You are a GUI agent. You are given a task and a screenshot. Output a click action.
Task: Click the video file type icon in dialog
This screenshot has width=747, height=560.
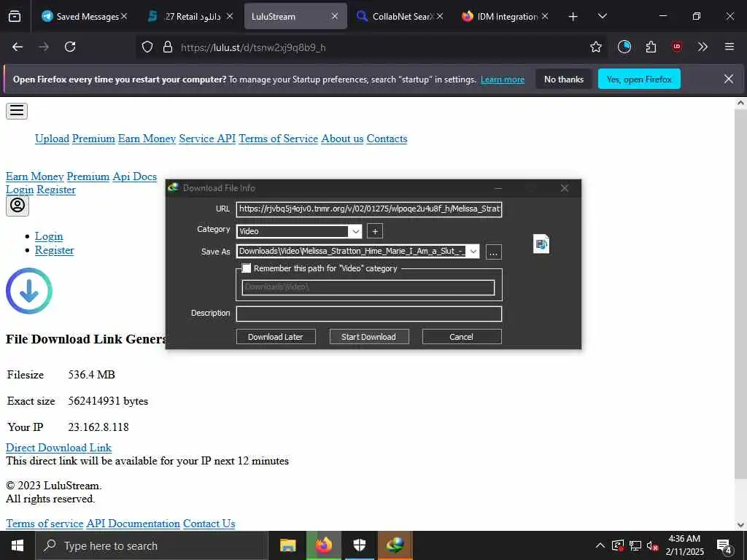pyautogui.click(x=541, y=244)
